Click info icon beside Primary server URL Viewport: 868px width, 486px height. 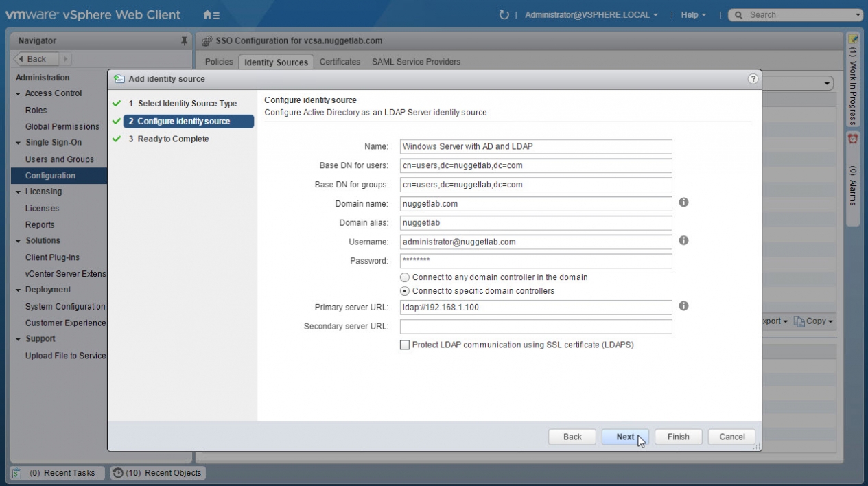[683, 306]
